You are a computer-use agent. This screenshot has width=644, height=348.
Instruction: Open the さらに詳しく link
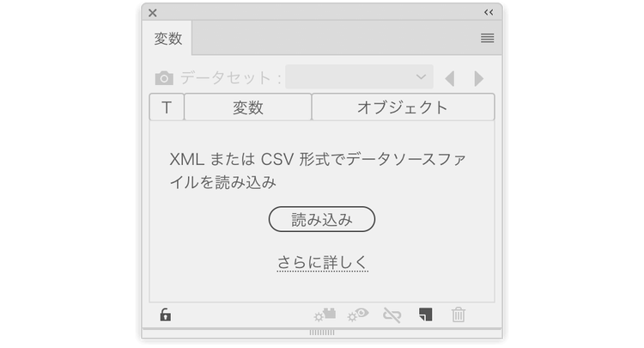coord(322,262)
